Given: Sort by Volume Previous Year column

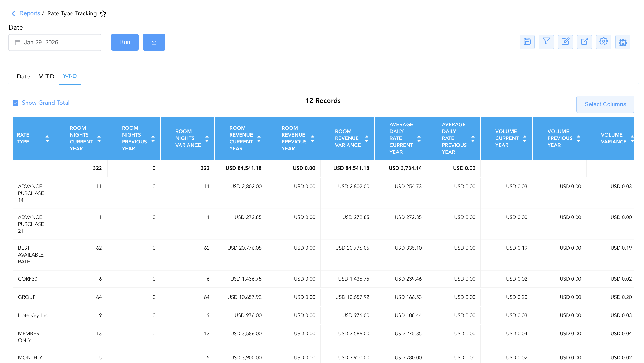Looking at the screenshot, I should pyautogui.click(x=578, y=138).
